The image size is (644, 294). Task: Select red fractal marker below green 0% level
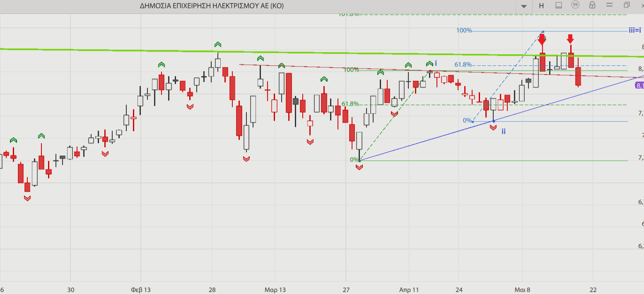point(359,167)
